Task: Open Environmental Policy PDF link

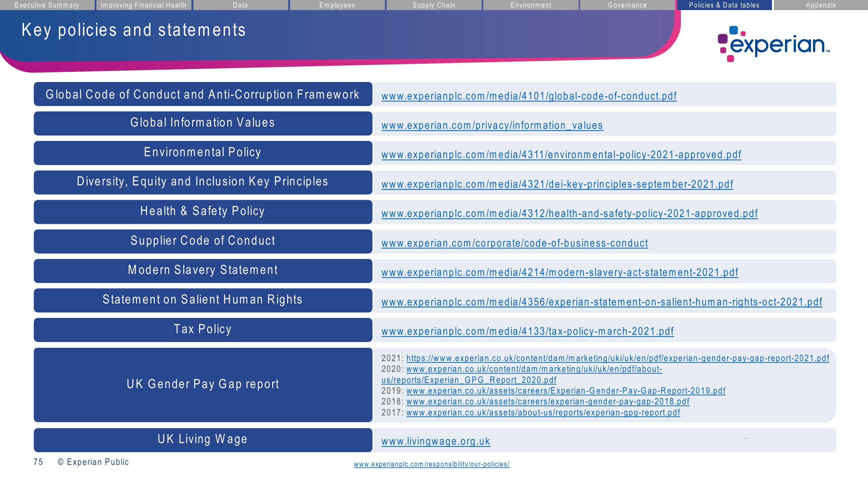Action: click(559, 154)
